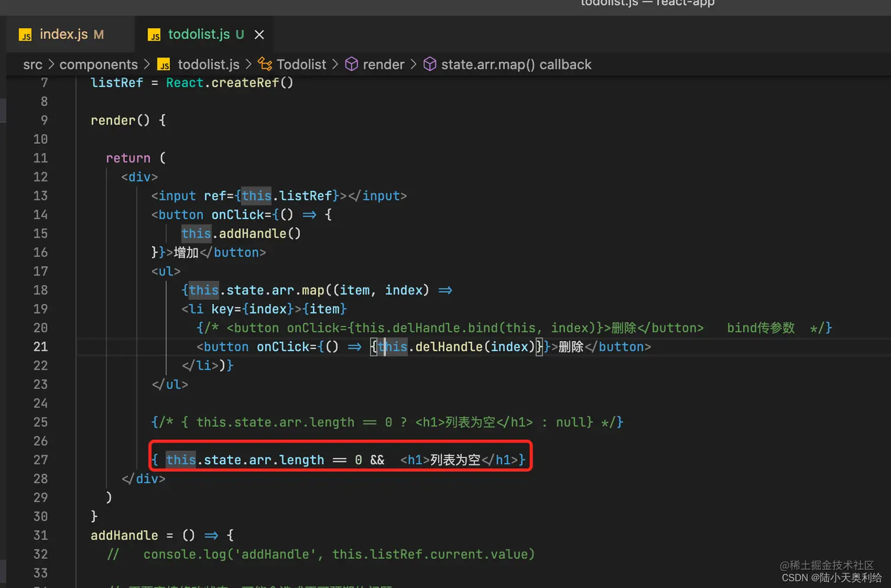The width and height of the screenshot is (891, 588).
Task: Click line number 21 in gutter
Action: (x=40, y=346)
